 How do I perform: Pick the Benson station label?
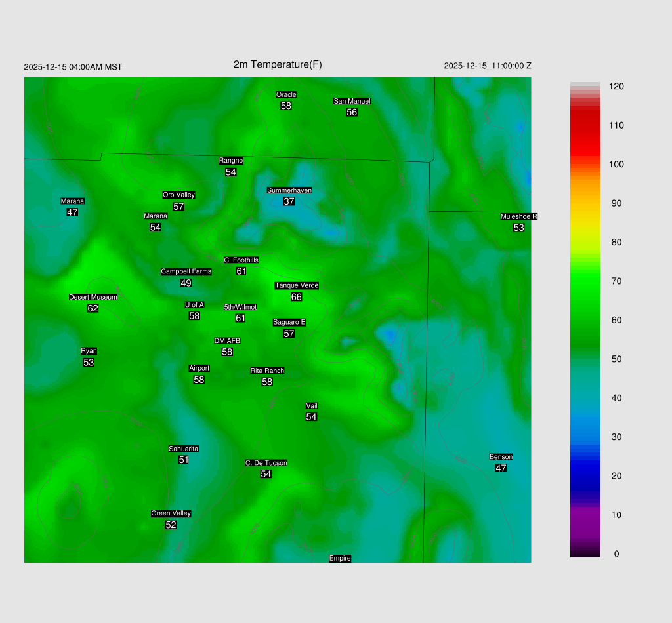(501, 457)
